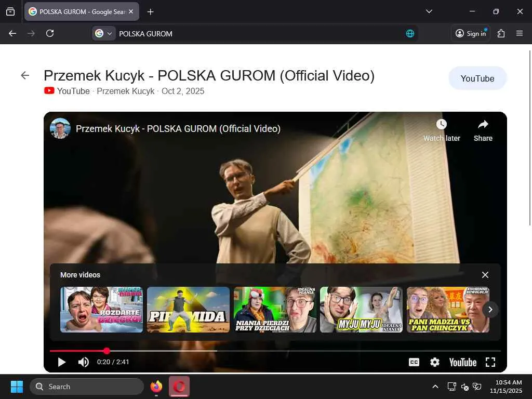
Task: Open the player settings gear
Action: (x=435, y=362)
